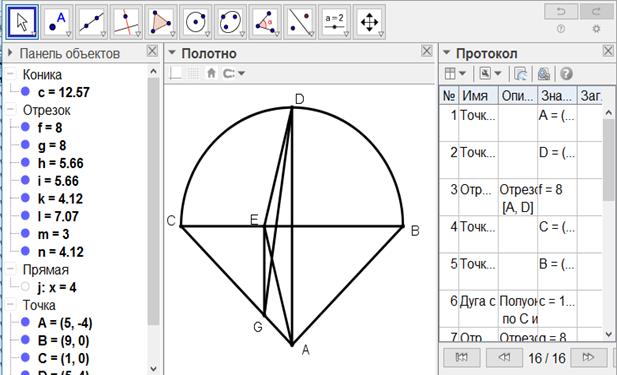
Task: Close the Полотно panel
Action: tap(427, 51)
